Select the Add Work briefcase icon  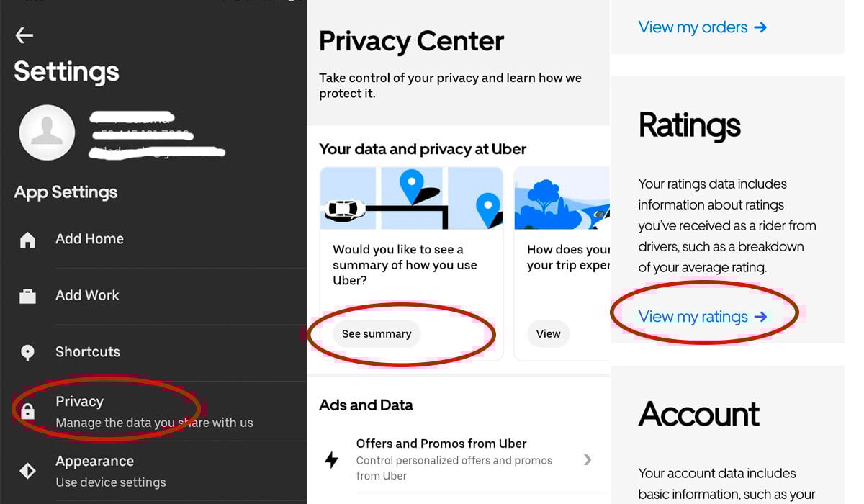(x=27, y=296)
